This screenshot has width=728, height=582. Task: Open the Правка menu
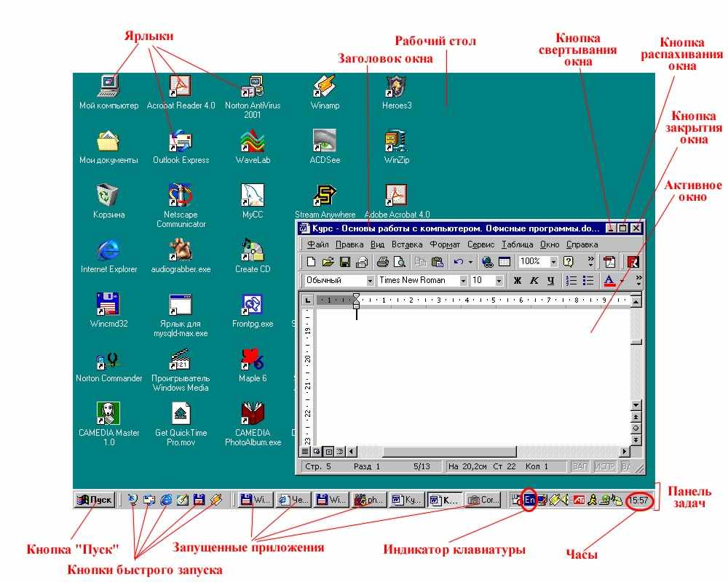tap(349, 244)
